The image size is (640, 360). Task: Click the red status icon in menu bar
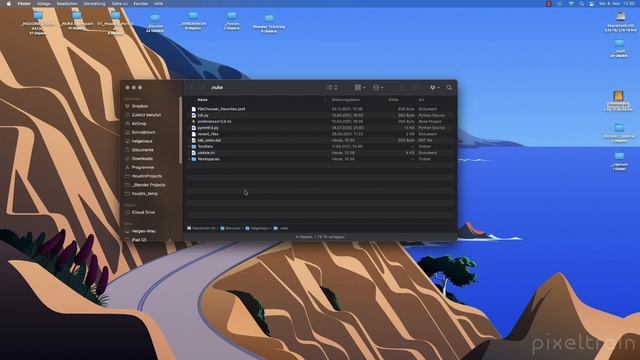549,3
